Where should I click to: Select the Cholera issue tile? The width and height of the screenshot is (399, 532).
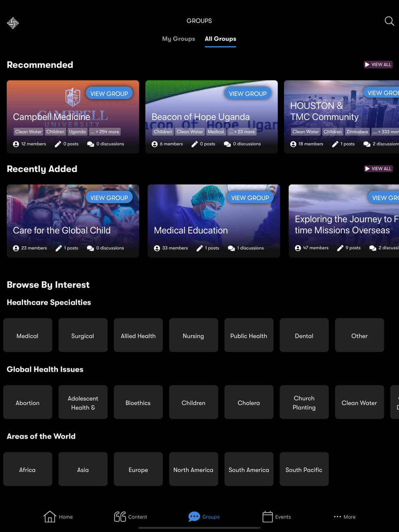coord(249,402)
